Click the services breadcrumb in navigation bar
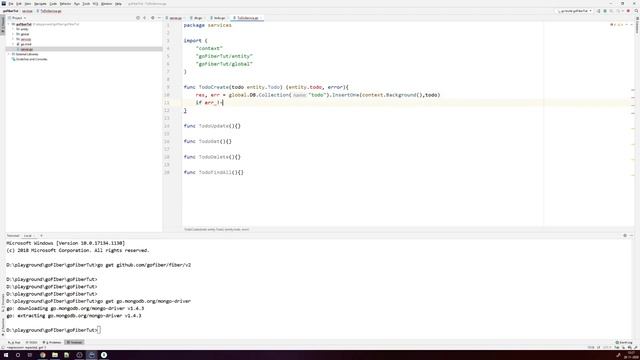Viewport: 640px width, 360px height. coord(27,11)
